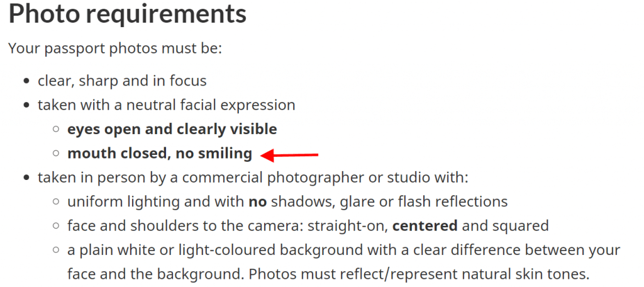The width and height of the screenshot is (644, 287).
Task: Click the Photo requirements heading
Action: [127, 15]
